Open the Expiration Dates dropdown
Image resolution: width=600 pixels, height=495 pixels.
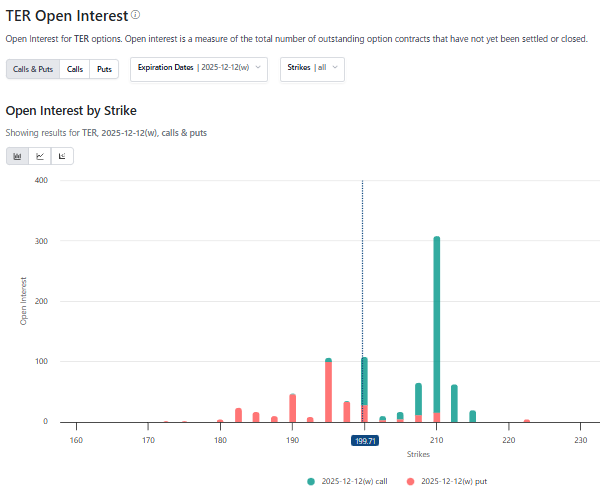(199, 68)
